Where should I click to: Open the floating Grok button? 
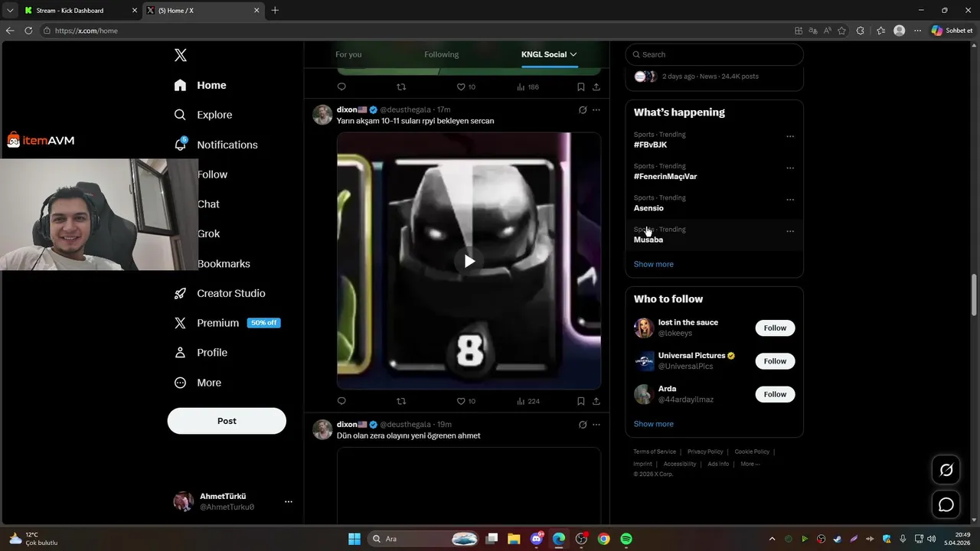click(x=946, y=470)
